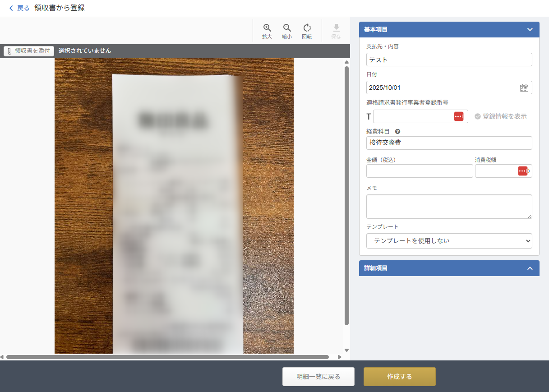Click the help icon next to 経費科目
Screen dimensions: 549x392
click(397, 132)
